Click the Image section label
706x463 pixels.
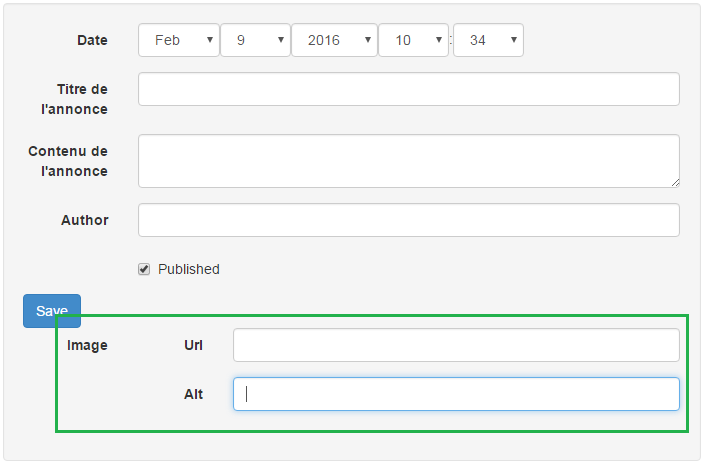pos(87,345)
